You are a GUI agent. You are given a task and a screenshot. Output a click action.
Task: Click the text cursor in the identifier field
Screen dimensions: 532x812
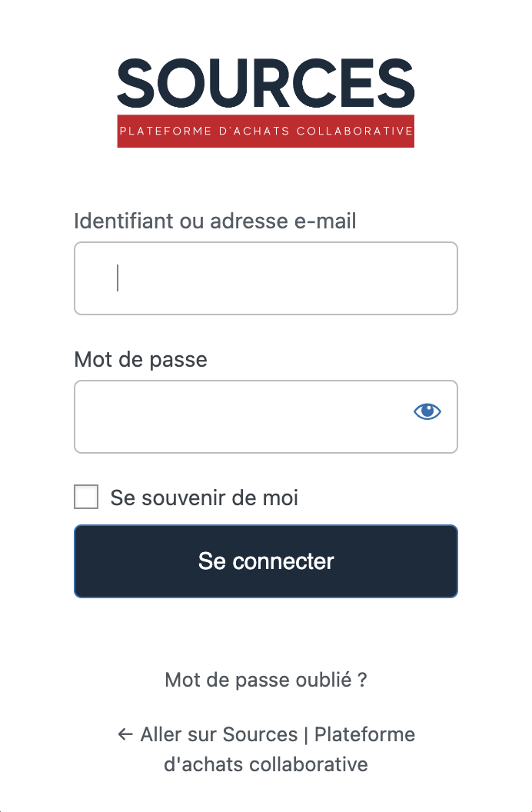pos(118,278)
